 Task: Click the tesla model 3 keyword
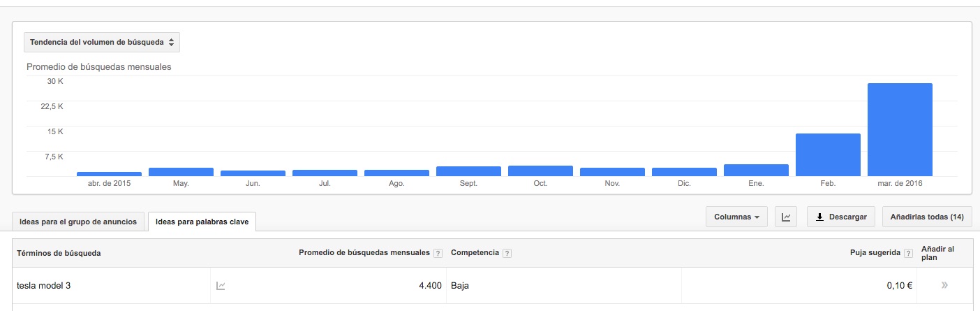pyautogui.click(x=43, y=285)
